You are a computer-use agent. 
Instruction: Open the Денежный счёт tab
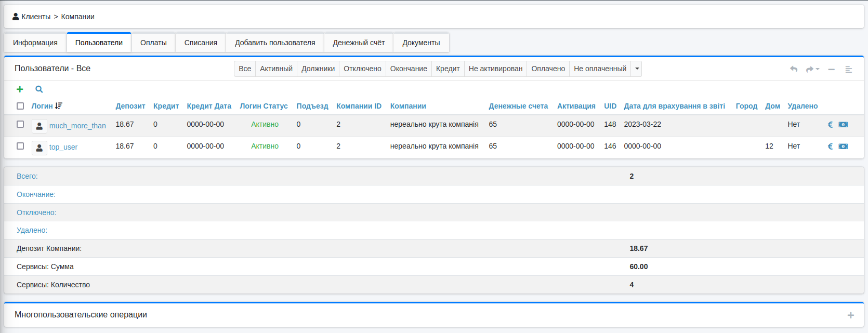point(359,43)
